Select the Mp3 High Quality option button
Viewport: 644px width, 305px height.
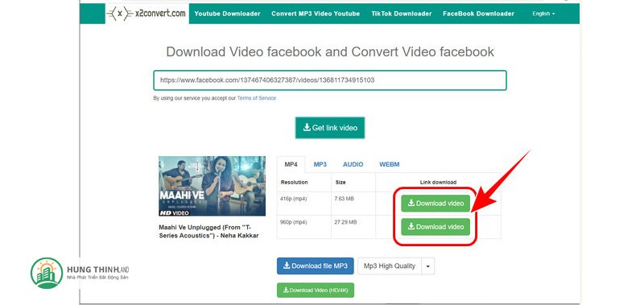click(390, 266)
